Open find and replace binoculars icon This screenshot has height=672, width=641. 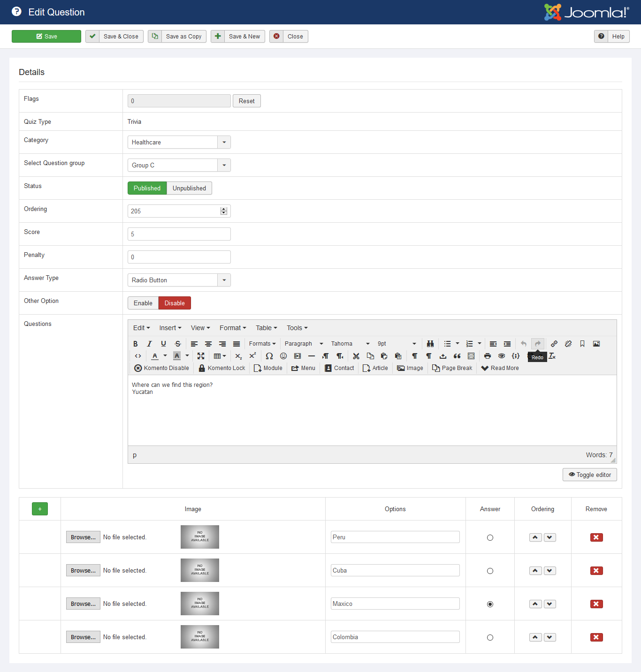click(430, 344)
